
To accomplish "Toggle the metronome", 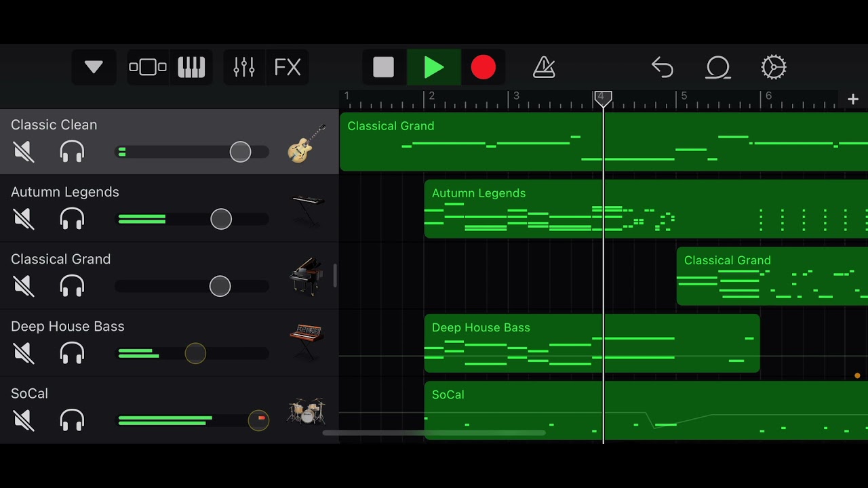I will pos(544,67).
